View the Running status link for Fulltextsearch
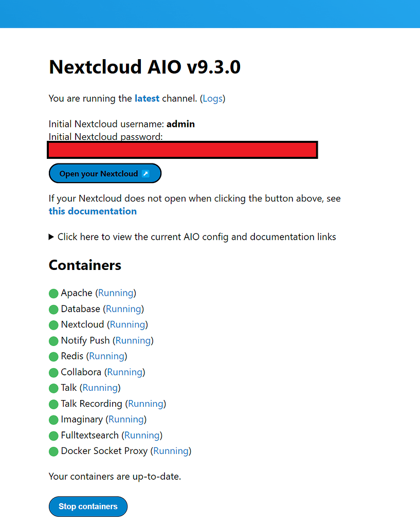420x526 pixels. [142, 435]
